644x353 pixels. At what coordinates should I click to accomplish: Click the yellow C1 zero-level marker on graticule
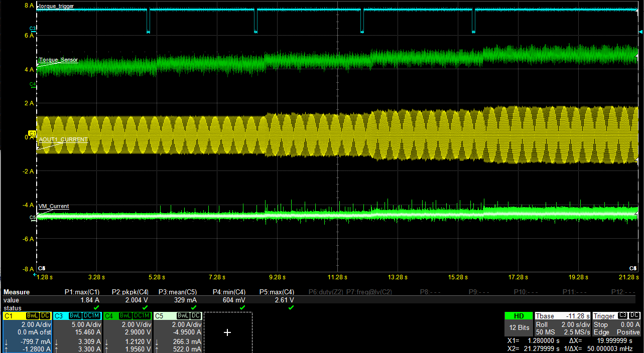pos(32,134)
